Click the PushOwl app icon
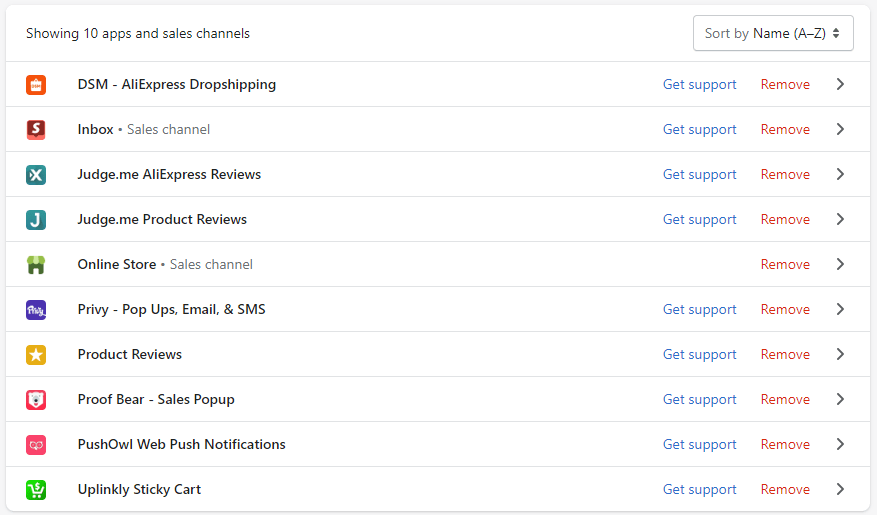877x515 pixels. (36, 445)
